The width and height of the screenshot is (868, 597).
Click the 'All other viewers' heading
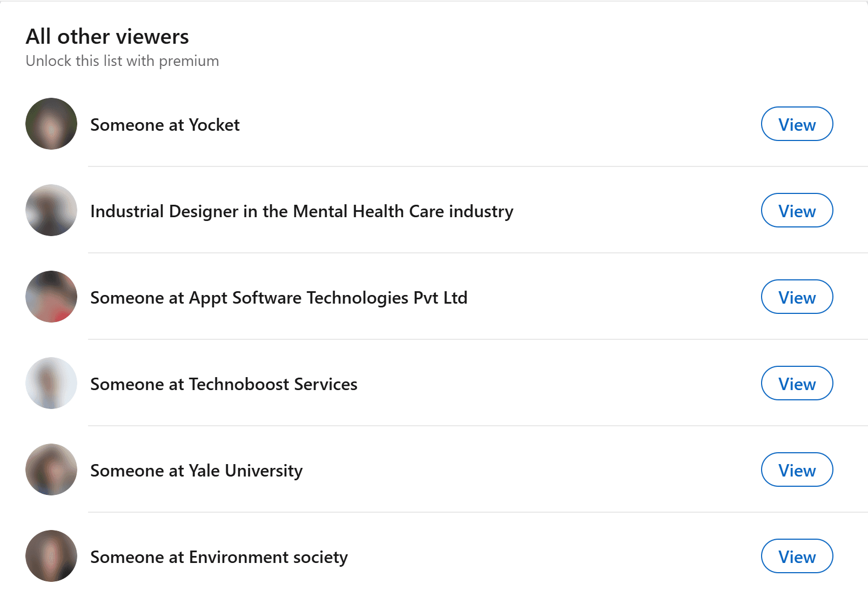click(107, 36)
